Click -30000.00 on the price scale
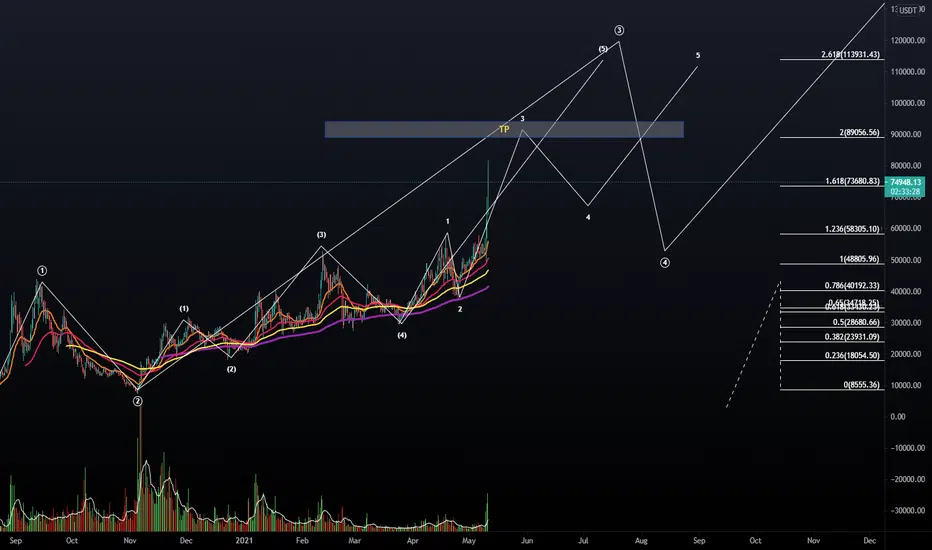Screen dimensions: 932x550 click(x=908, y=511)
